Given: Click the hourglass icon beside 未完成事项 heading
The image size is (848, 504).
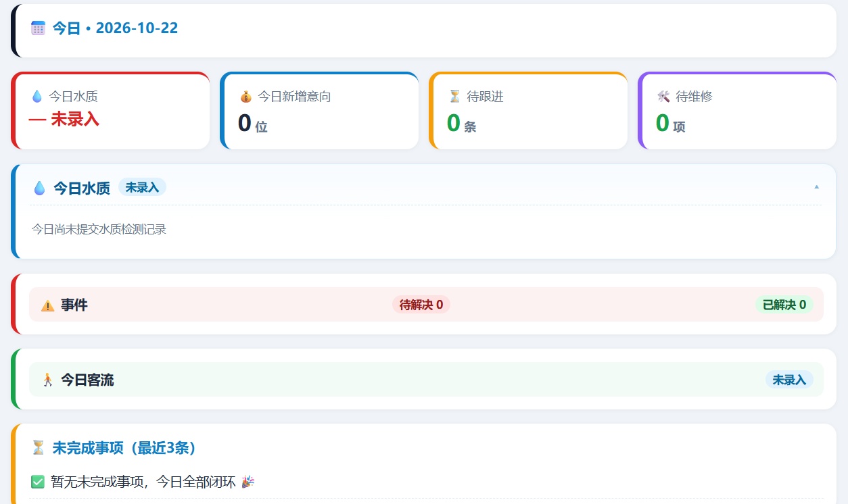Looking at the screenshot, I should 39,448.
